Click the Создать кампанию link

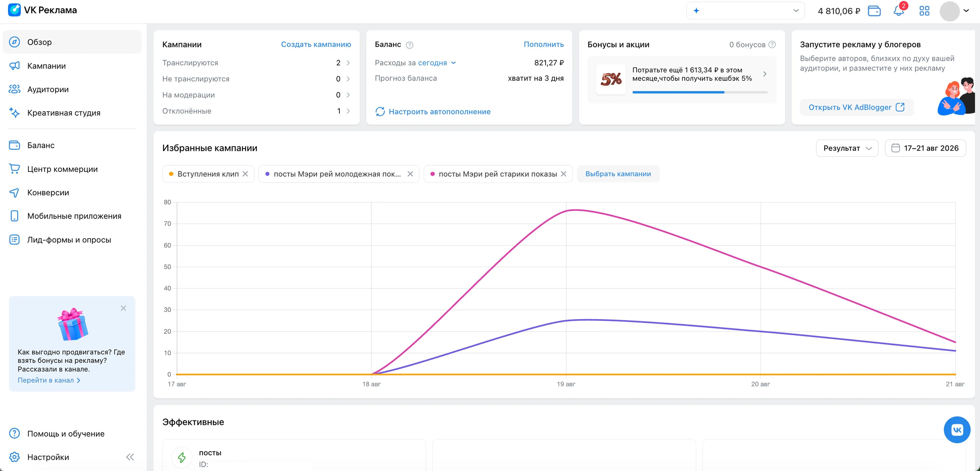(x=316, y=44)
